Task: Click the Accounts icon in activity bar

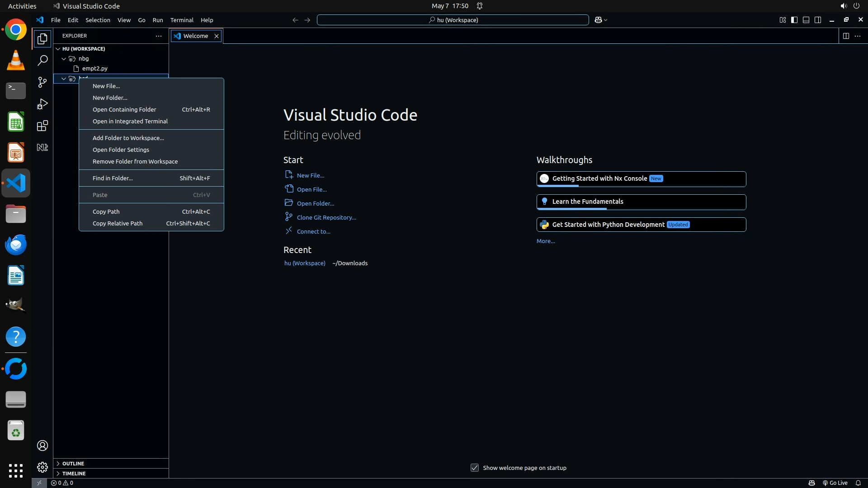Action: pyautogui.click(x=42, y=446)
